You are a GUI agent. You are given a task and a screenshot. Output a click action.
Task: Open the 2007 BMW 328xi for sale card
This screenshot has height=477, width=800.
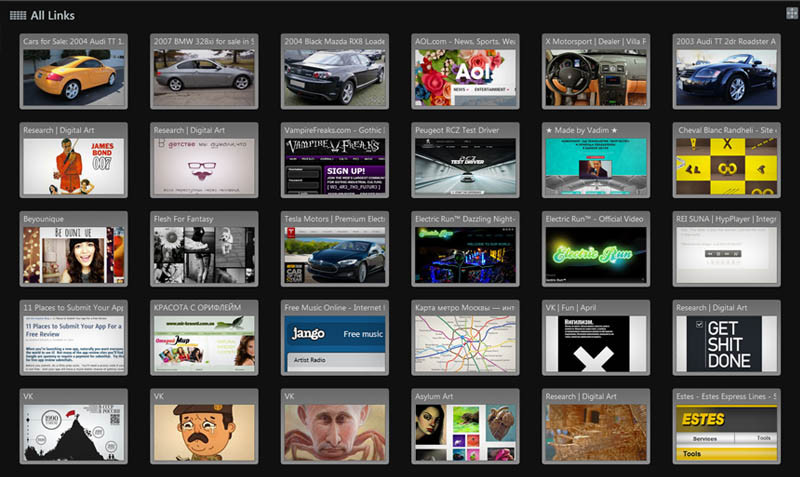pyautogui.click(x=204, y=71)
